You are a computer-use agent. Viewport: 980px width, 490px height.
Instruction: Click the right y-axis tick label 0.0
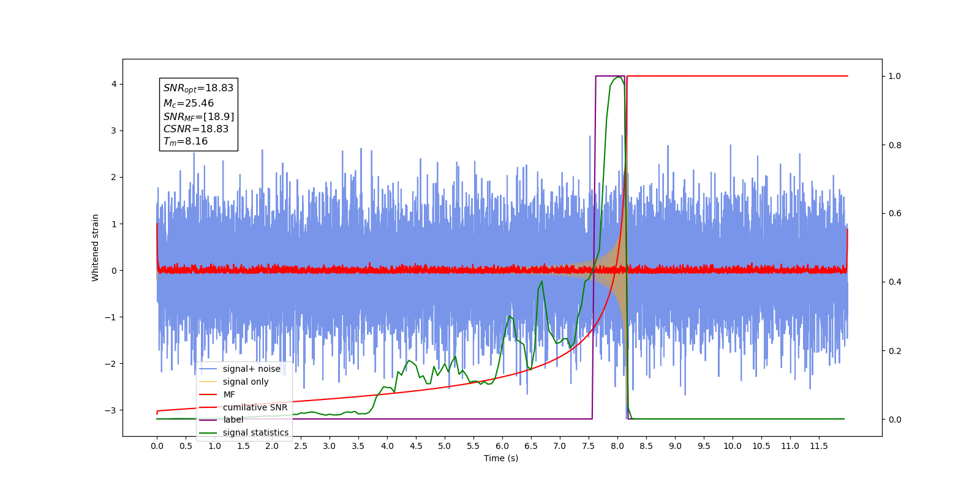pos(895,420)
